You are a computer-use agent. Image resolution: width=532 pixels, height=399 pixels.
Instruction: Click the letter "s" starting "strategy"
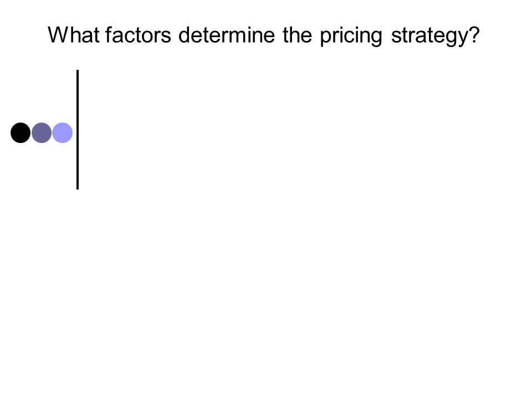click(396, 37)
